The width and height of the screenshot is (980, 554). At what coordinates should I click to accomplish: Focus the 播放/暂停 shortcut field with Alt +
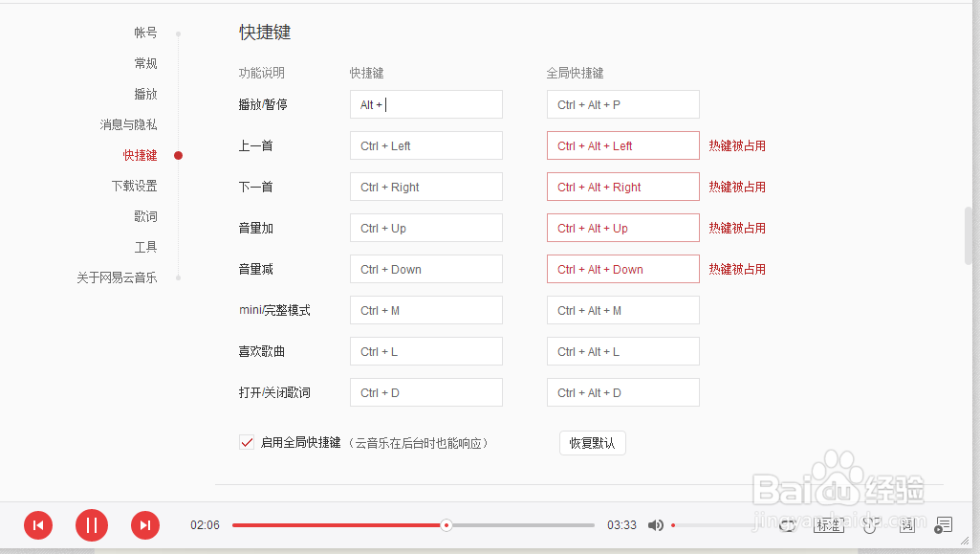coord(426,104)
